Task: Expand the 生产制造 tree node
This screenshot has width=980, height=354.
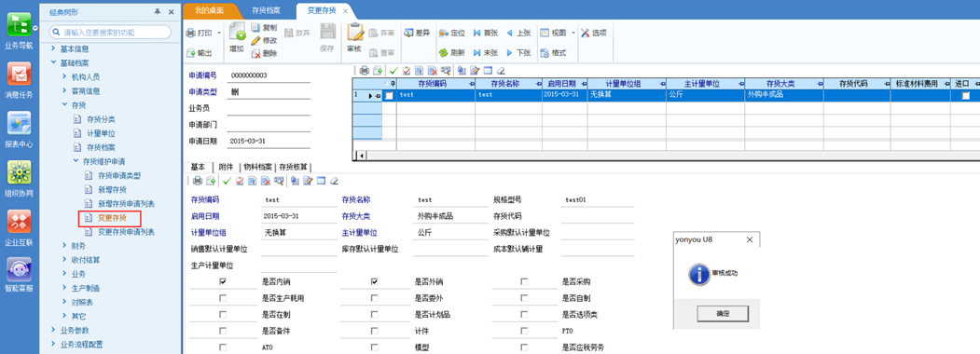Action: pos(64,288)
